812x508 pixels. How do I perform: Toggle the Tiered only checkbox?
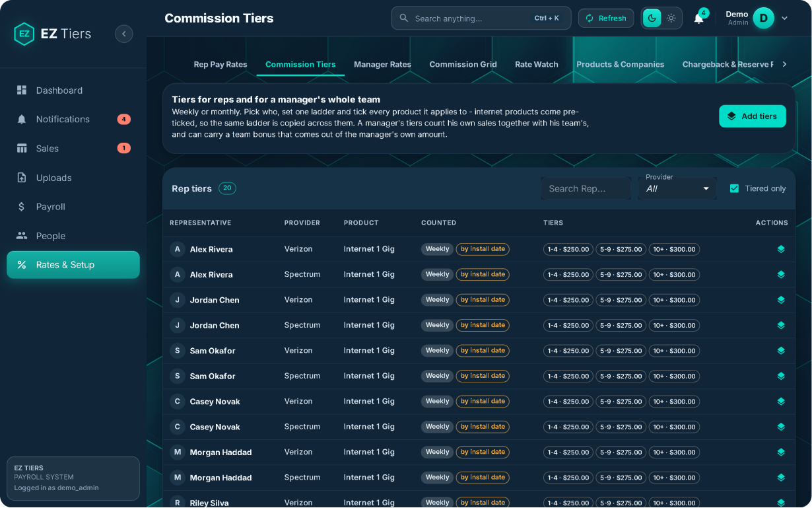pos(734,188)
